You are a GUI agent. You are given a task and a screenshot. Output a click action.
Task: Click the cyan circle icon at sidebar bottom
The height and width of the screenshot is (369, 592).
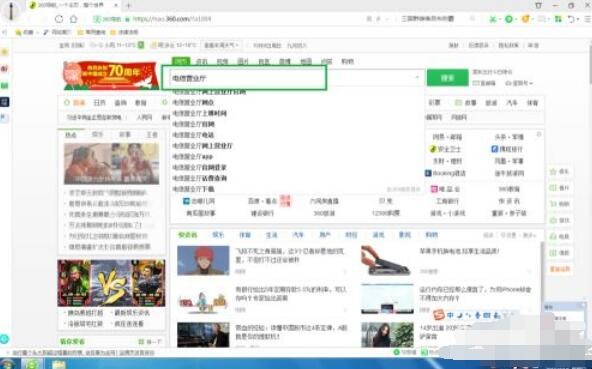pos(4,339)
